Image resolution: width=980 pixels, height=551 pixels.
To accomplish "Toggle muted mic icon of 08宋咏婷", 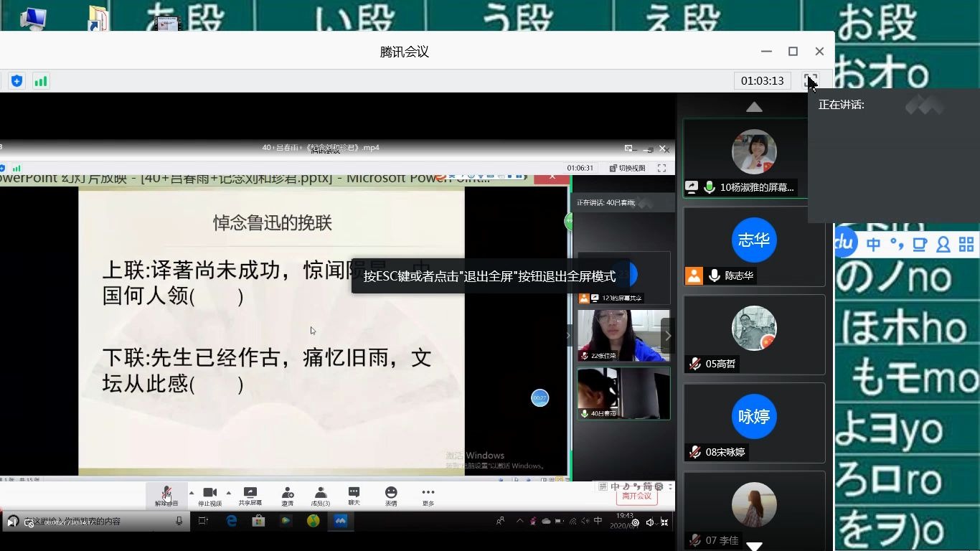I will click(694, 452).
